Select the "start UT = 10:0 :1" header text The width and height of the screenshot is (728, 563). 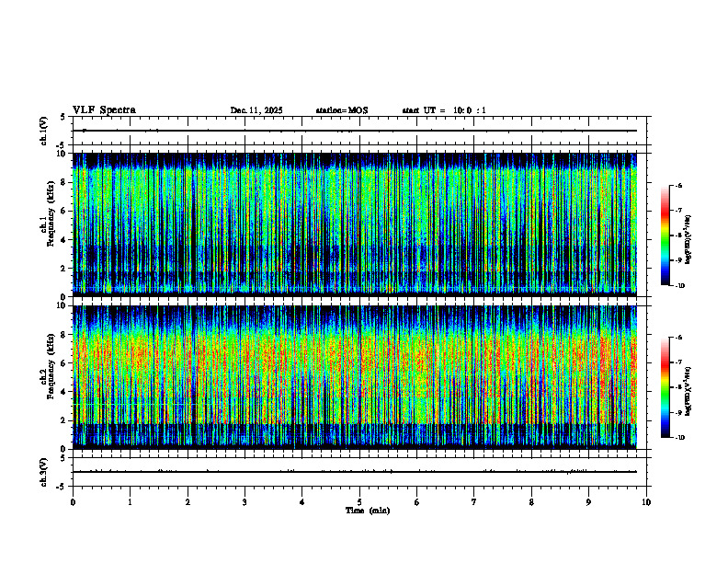coord(444,110)
